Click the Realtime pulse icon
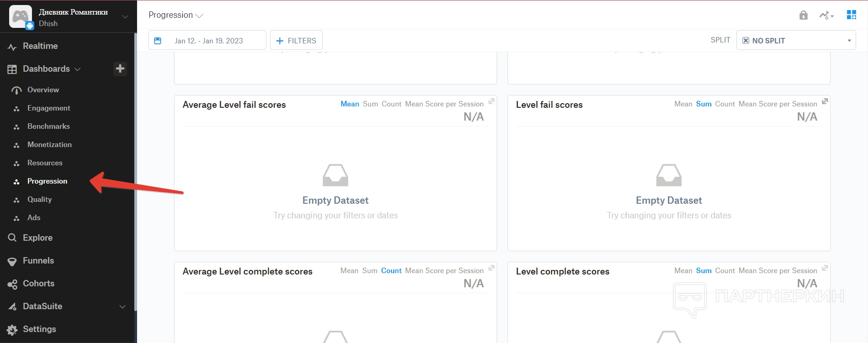Image resolution: width=868 pixels, height=343 pixels. coord(12,47)
